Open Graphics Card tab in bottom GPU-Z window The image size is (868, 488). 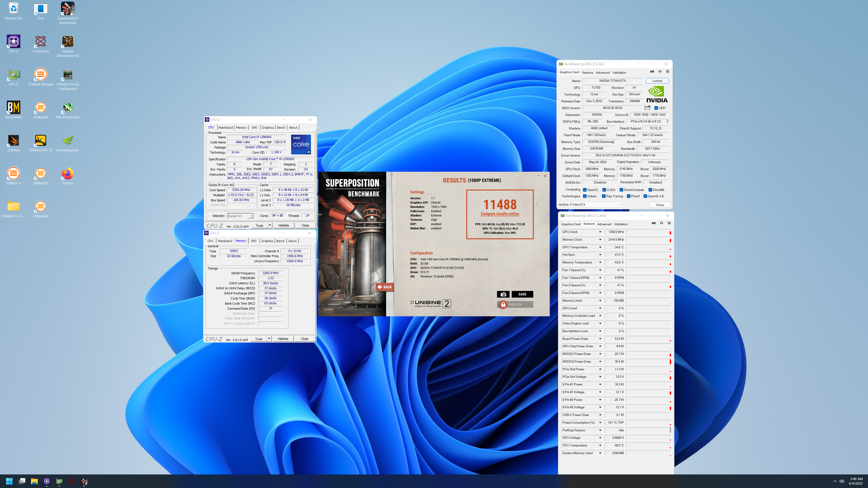click(571, 224)
